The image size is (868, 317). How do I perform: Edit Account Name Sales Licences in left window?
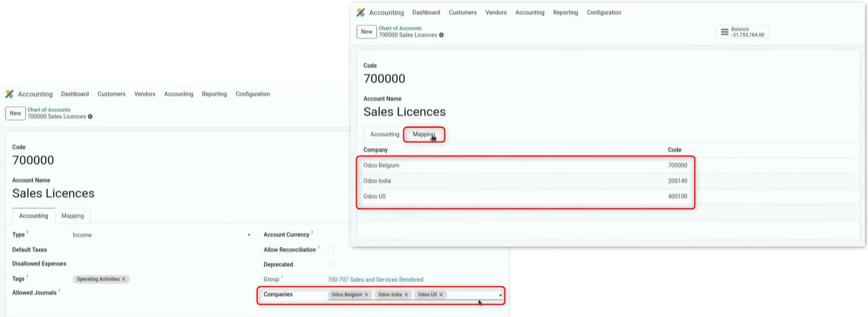53,194
